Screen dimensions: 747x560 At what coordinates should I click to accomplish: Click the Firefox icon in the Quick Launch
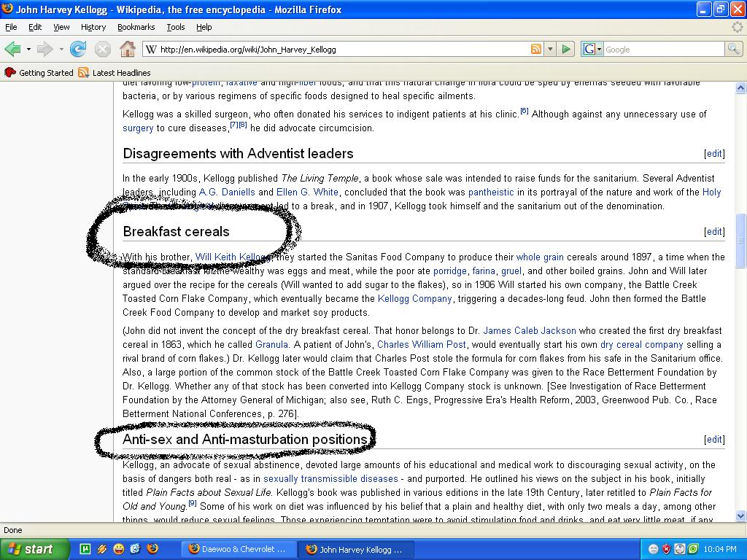pos(152,548)
